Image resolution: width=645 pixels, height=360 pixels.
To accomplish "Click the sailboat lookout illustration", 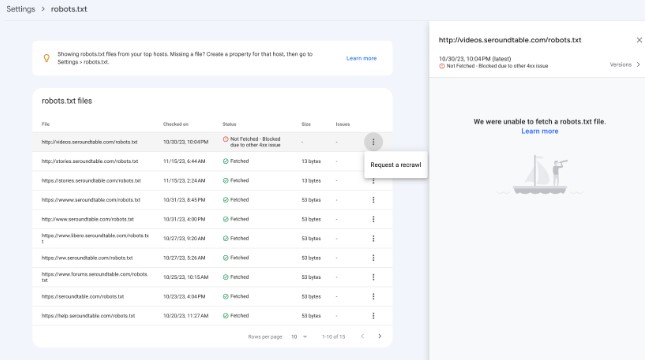I will tap(540, 174).
